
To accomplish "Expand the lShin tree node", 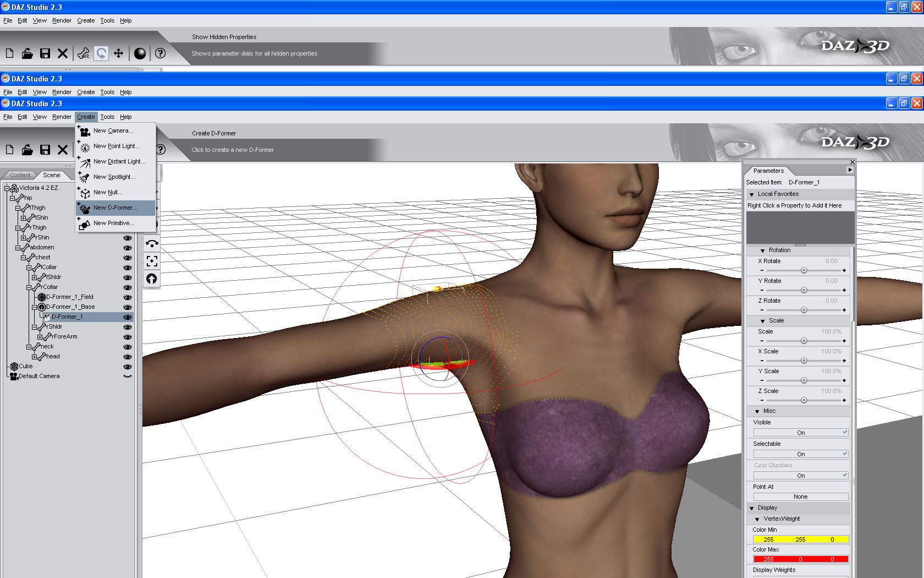I will pos(24,218).
